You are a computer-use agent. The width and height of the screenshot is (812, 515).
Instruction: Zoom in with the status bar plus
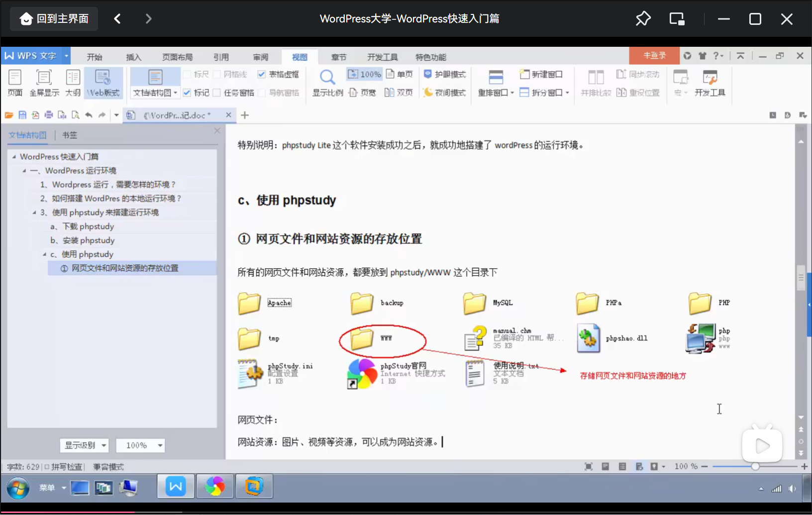pos(804,466)
